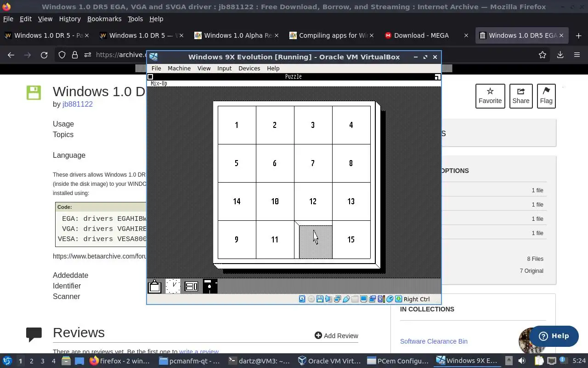Click puzzle tile number 14
This screenshot has width=588, height=368.
point(237,201)
